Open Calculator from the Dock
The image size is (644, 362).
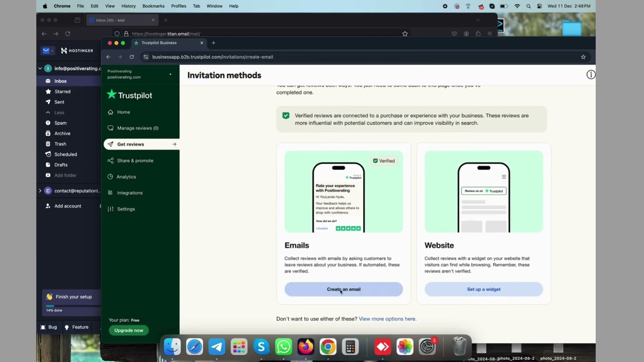350,347
